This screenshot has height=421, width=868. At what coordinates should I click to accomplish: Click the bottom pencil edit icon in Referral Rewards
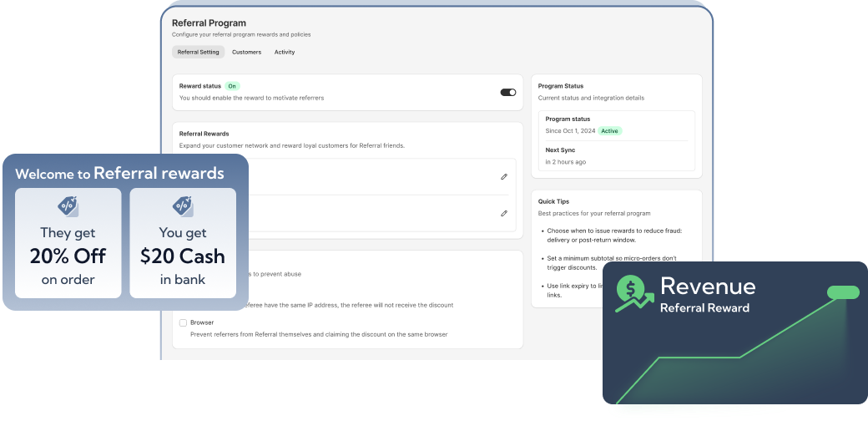(504, 214)
